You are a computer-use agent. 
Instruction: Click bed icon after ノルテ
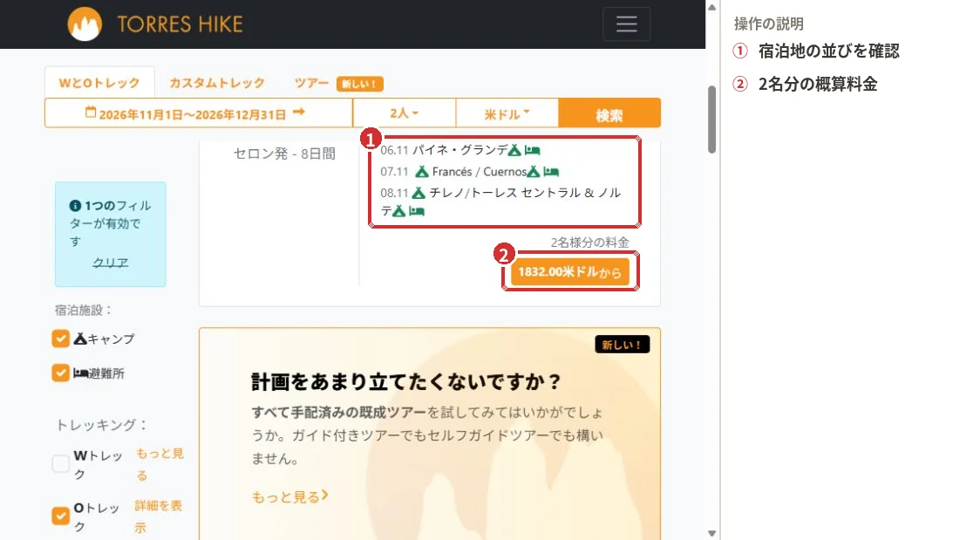click(x=416, y=211)
